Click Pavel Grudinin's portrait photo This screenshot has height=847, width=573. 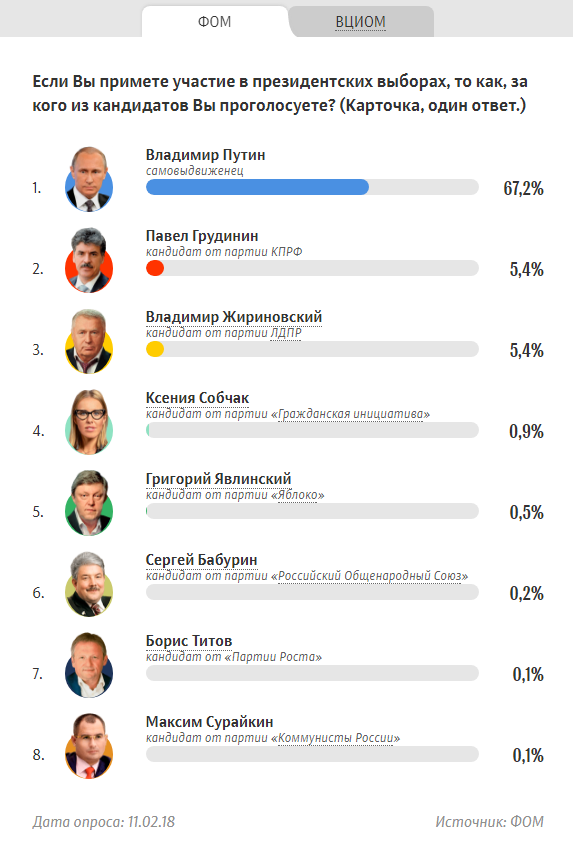[x=89, y=260]
